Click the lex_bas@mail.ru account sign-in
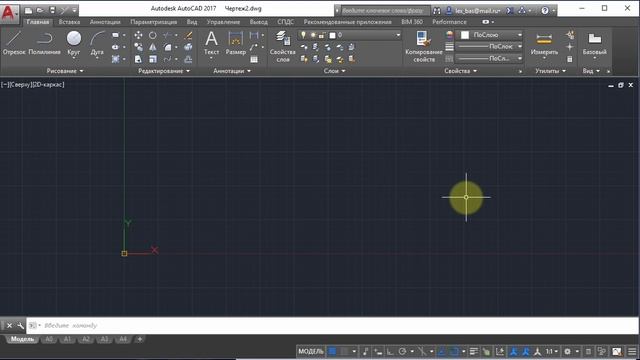Screen dimensions: 640x360 [x=473, y=11]
